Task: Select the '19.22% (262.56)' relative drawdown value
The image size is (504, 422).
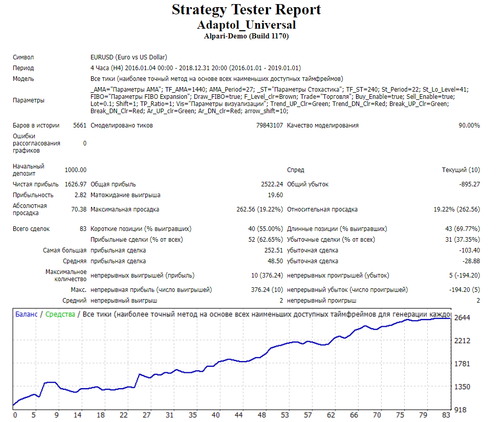Action: 457,209
